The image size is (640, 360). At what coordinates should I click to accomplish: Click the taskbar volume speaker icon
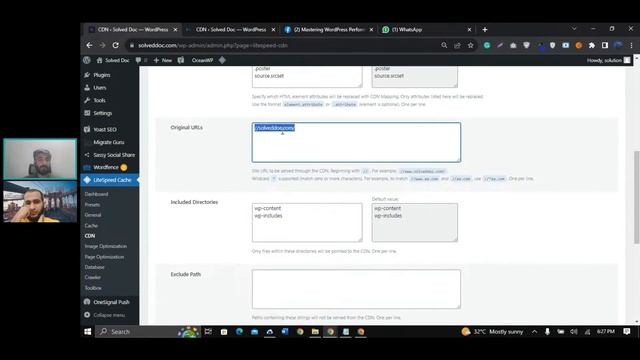[x=573, y=331]
